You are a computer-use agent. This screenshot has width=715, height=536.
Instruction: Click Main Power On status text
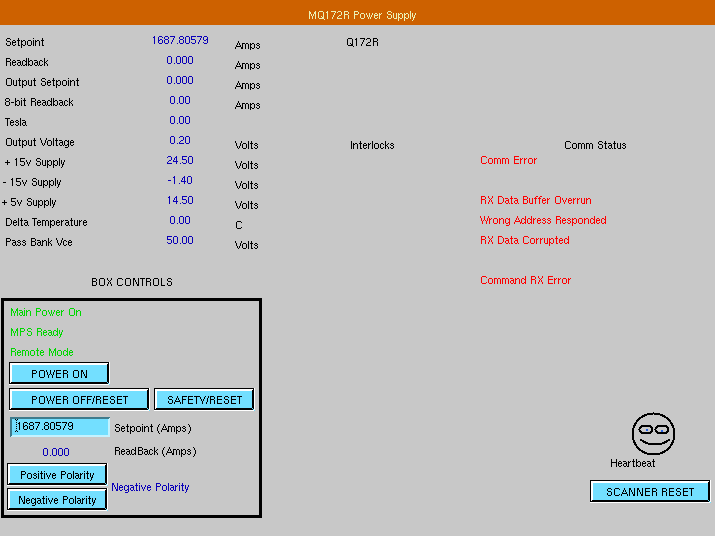point(46,312)
